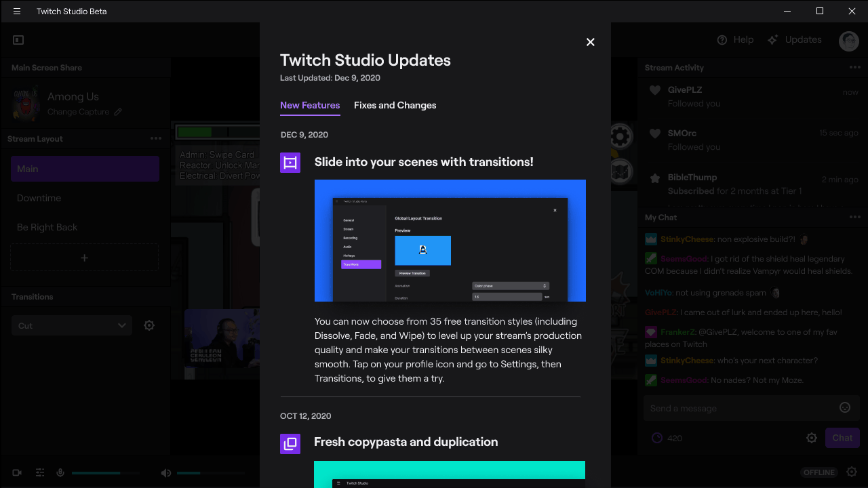Image resolution: width=868 pixels, height=488 pixels.
Task: Open emoji picker in chat box
Action: (x=845, y=407)
